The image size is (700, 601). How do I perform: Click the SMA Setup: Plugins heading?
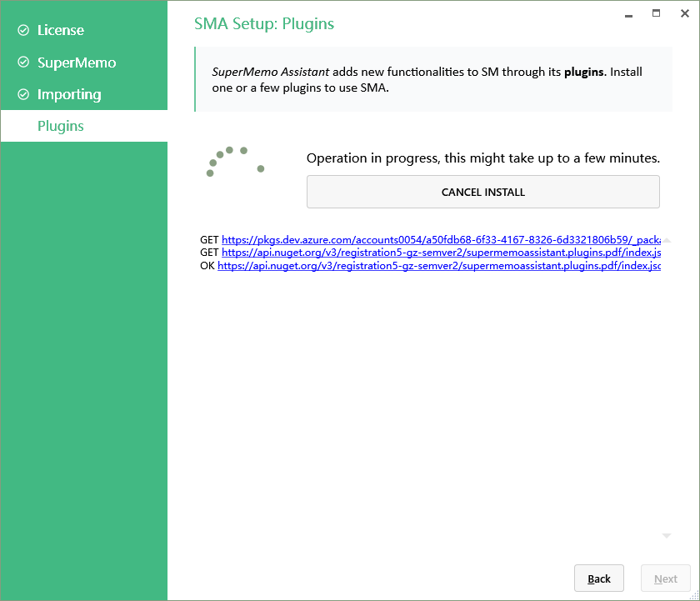pyautogui.click(x=264, y=24)
